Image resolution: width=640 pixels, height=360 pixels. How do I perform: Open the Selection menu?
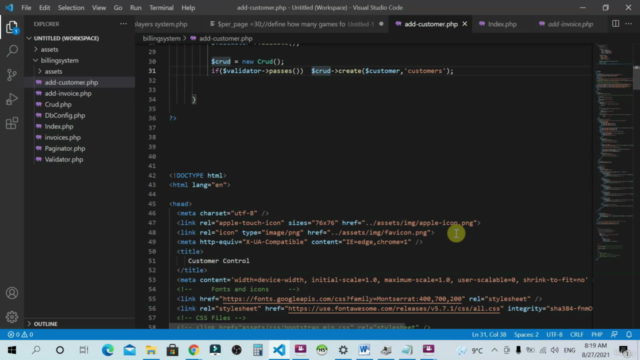click(71, 8)
